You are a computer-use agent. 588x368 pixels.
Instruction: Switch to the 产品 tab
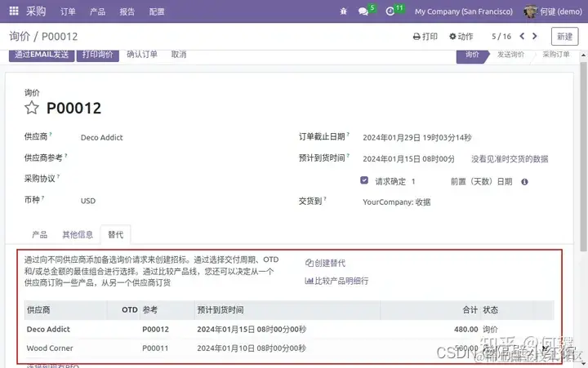point(39,235)
